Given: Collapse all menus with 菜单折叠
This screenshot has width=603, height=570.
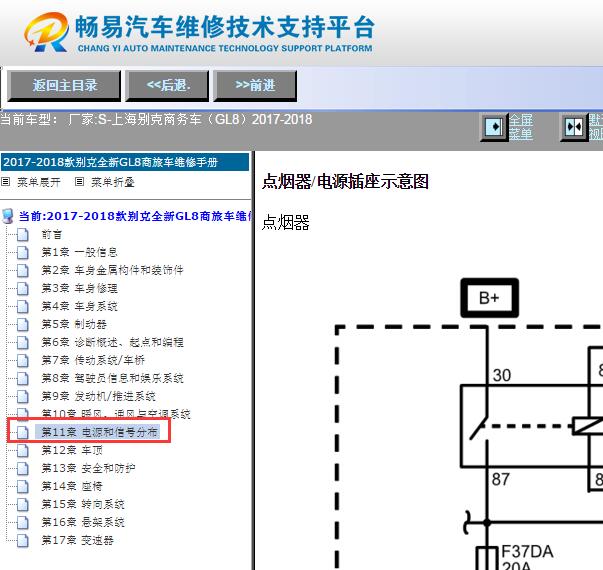Looking at the screenshot, I should 112,182.
